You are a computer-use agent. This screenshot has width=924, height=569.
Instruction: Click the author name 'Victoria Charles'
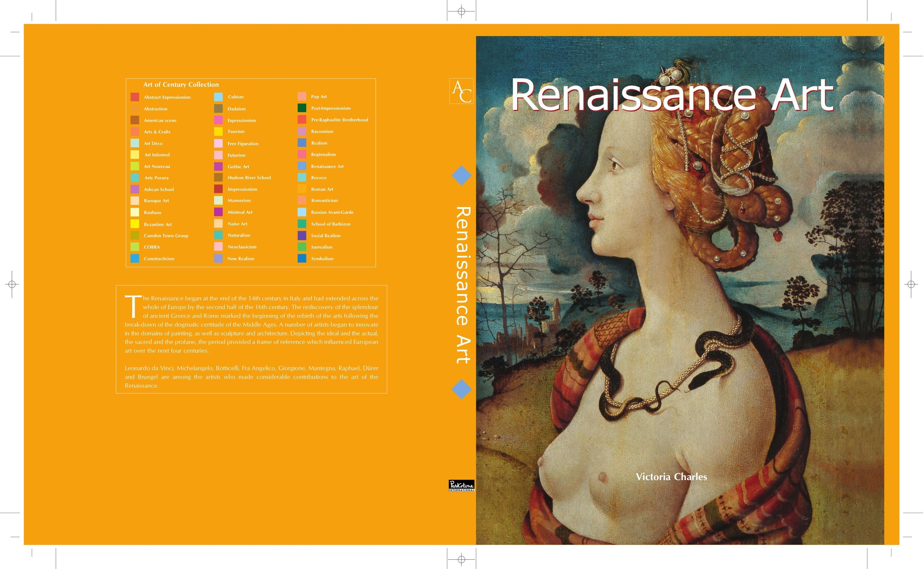coord(671,477)
